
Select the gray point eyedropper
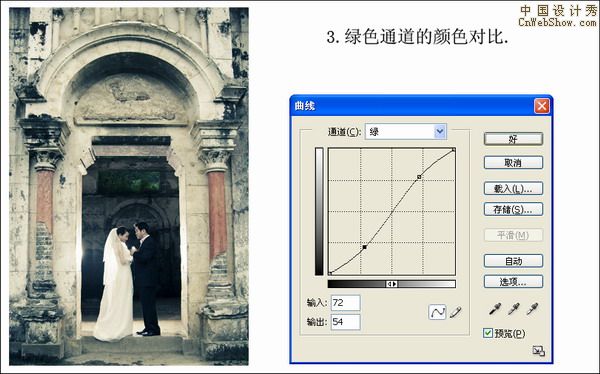click(514, 309)
